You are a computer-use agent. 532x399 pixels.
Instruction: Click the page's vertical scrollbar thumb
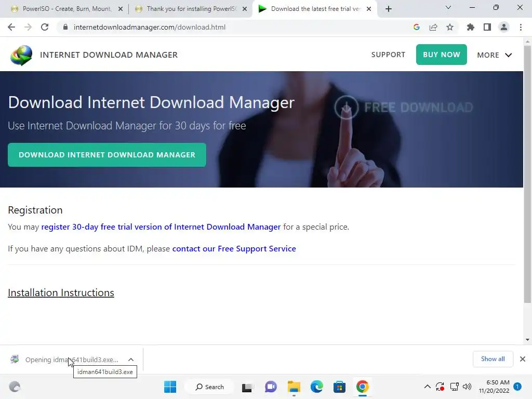(527, 174)
